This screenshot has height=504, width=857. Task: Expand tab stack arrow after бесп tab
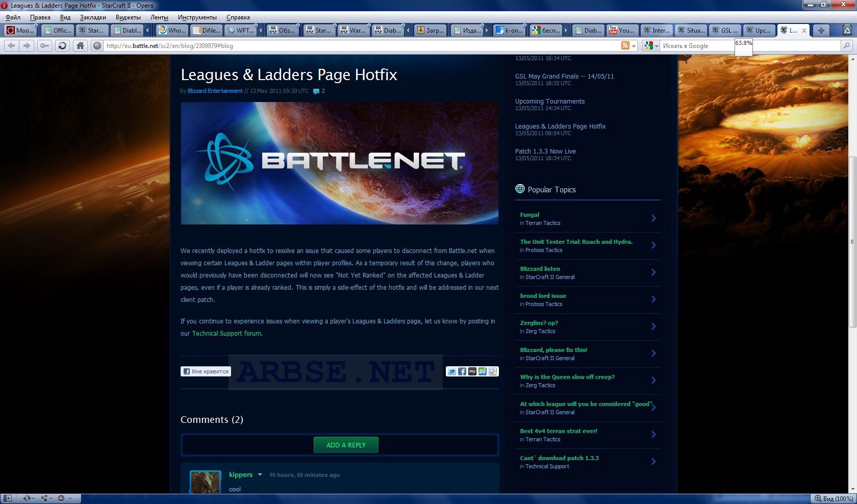click(565, 30)
